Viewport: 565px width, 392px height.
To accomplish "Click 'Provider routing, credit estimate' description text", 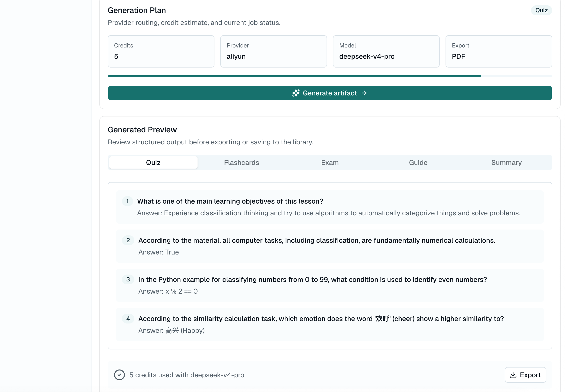I will 194,23.
